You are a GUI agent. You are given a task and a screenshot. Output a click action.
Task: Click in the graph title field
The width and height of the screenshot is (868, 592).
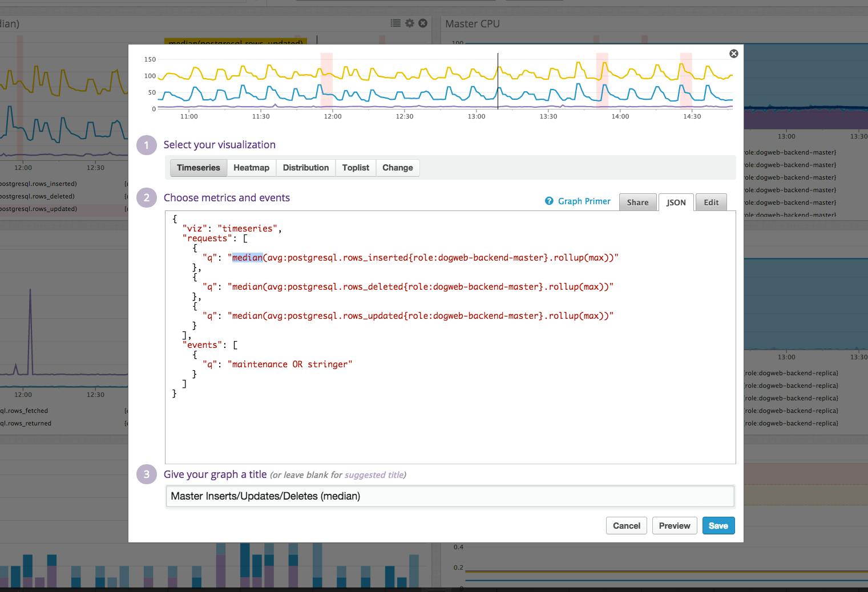[x=450, y=496]
